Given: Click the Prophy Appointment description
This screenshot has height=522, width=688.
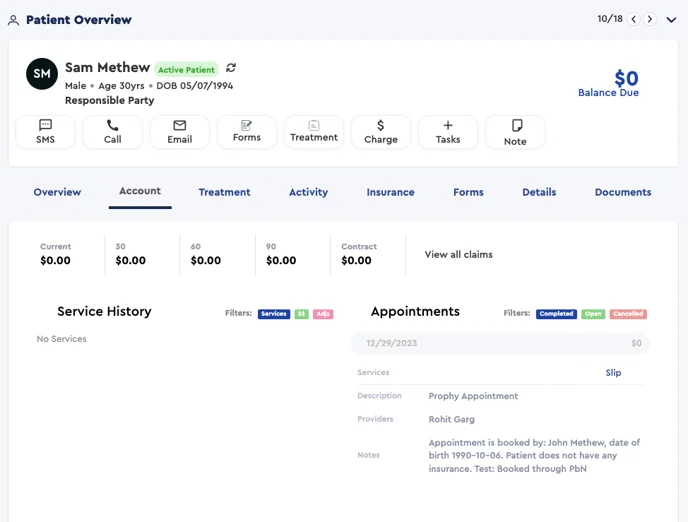Looking at the screenshot, I should click(473, 396).
